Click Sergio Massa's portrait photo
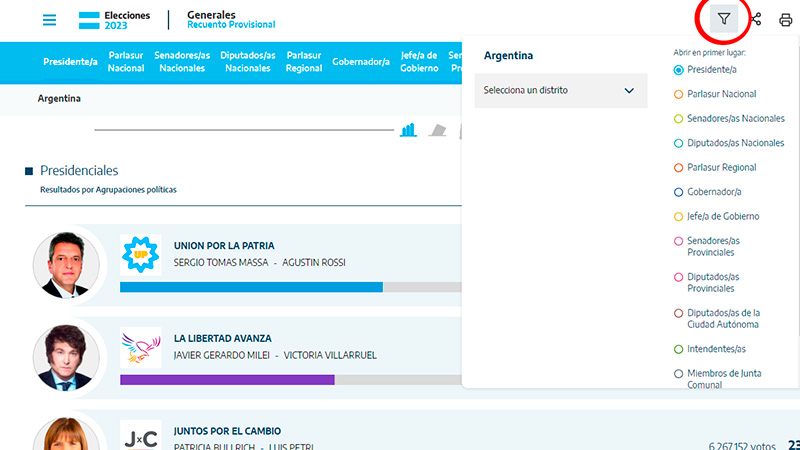The image size is (800, 450). (66, 265)
